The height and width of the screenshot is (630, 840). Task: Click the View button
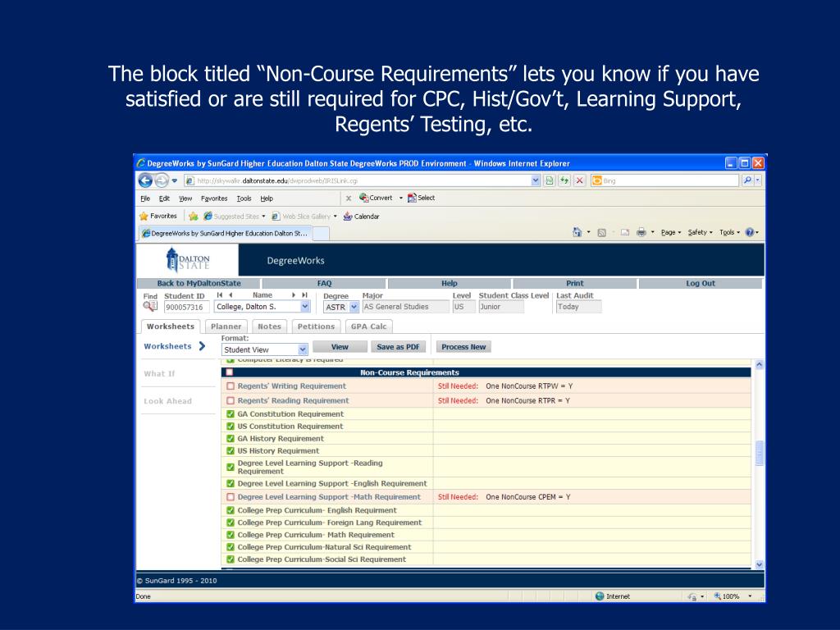point(340,347)
